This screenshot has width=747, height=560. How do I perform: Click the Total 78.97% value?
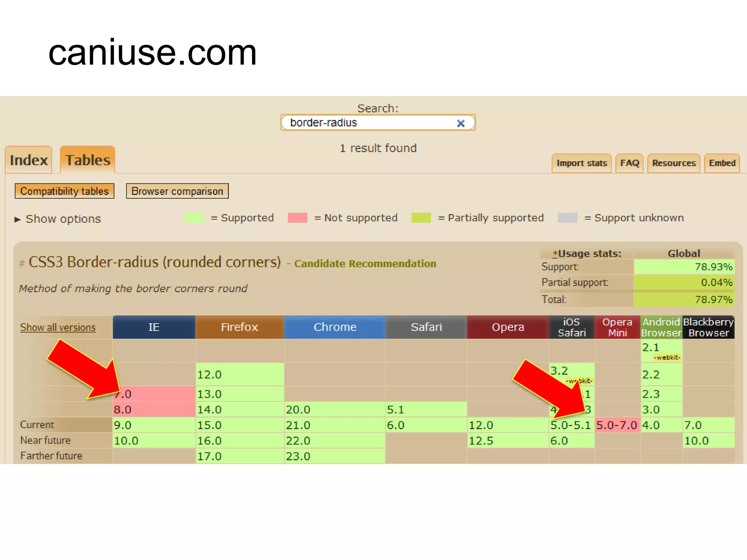684,299
